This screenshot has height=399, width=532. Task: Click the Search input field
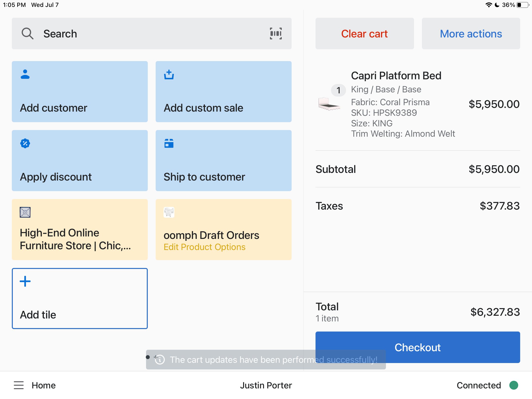click(148, 33)
